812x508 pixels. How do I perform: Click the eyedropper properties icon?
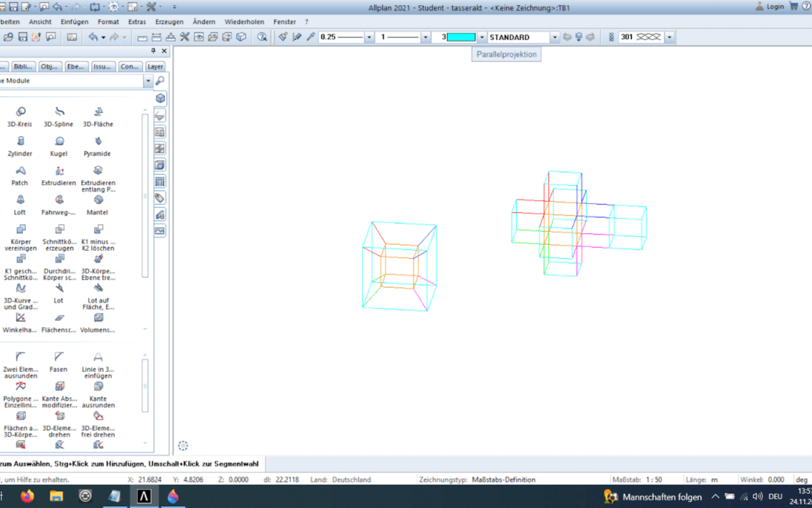[x=311, y=37]
